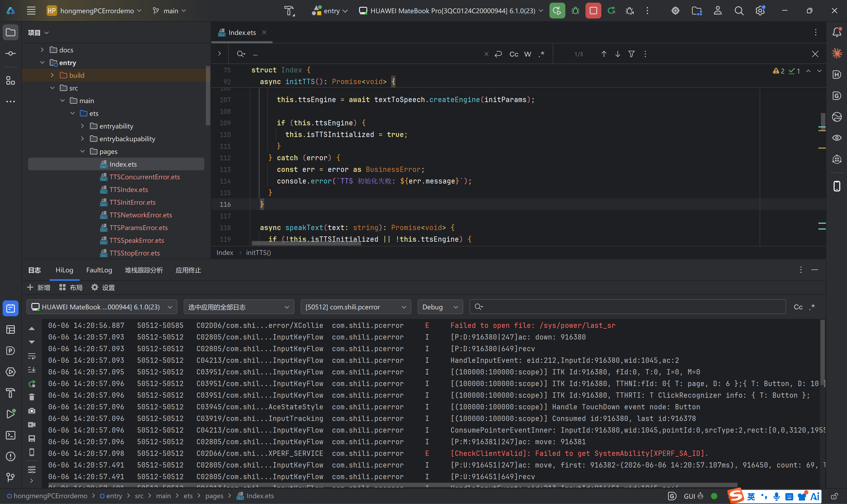Click the 布局 layout button
847x504 pixels.
71,288
